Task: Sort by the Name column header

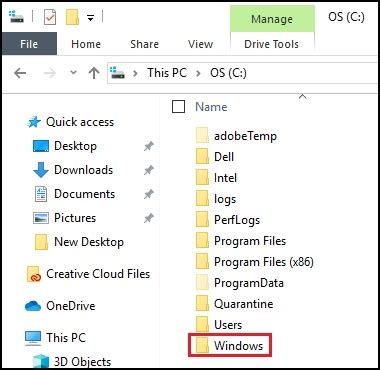Action: 211,107
